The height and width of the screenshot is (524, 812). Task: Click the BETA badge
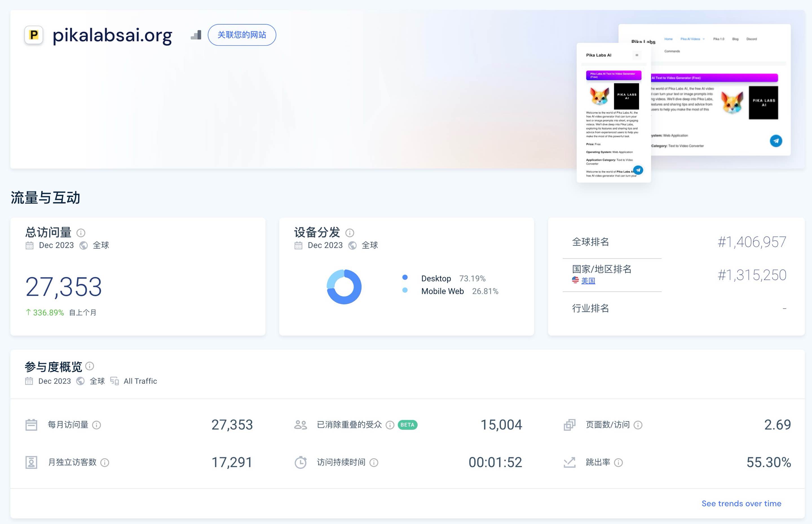click(x=407, y=425)
